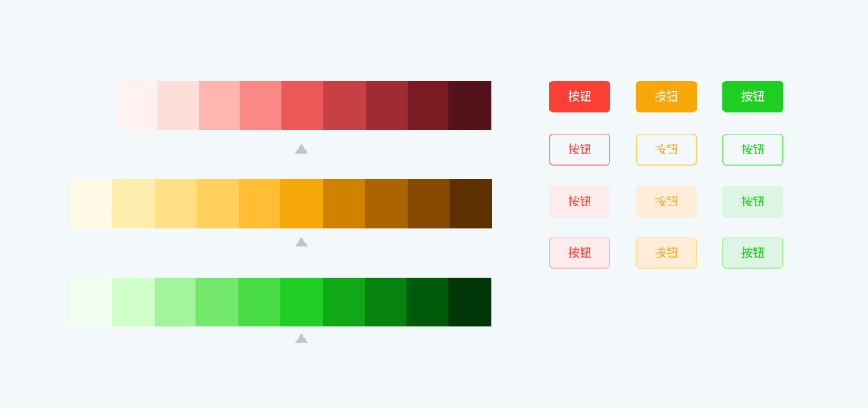Image resolution: width=868 pixels, height=408 pixels.
Task: Click the cream-filled bordered orange 按钮 button
Action: [665, 253]
